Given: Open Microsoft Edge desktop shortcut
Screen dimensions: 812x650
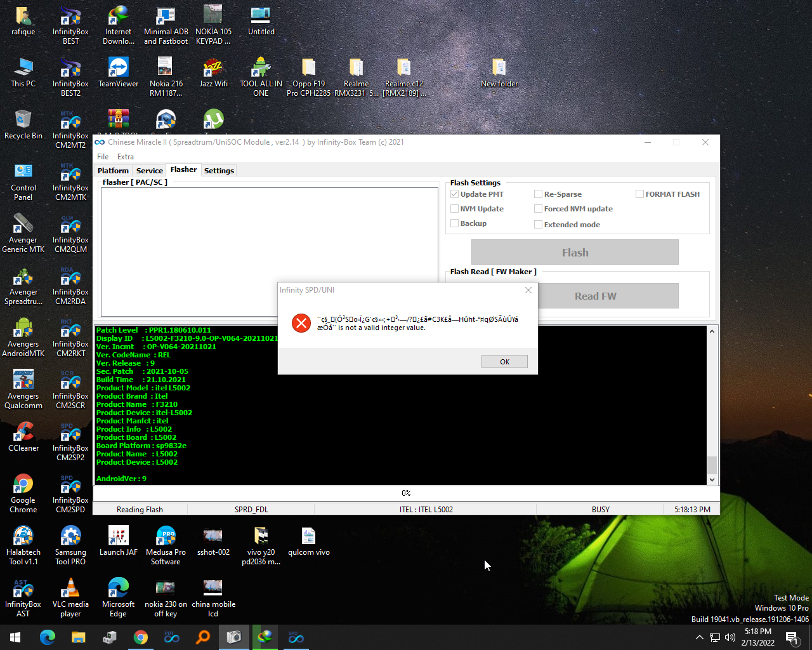Looking at the screenshot, I should coord(119,597).
